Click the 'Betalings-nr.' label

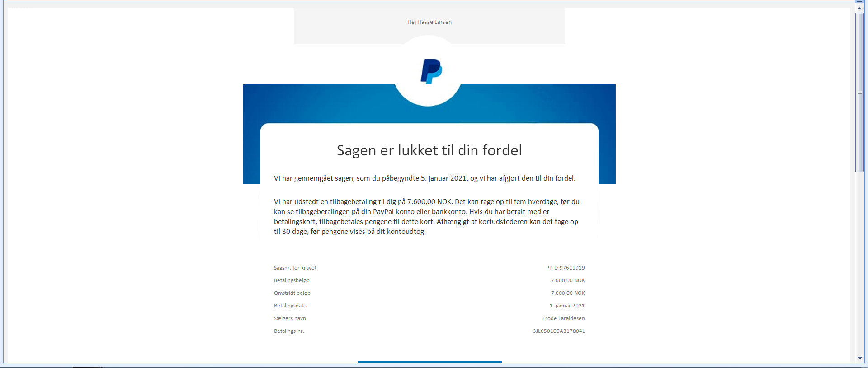289,331
